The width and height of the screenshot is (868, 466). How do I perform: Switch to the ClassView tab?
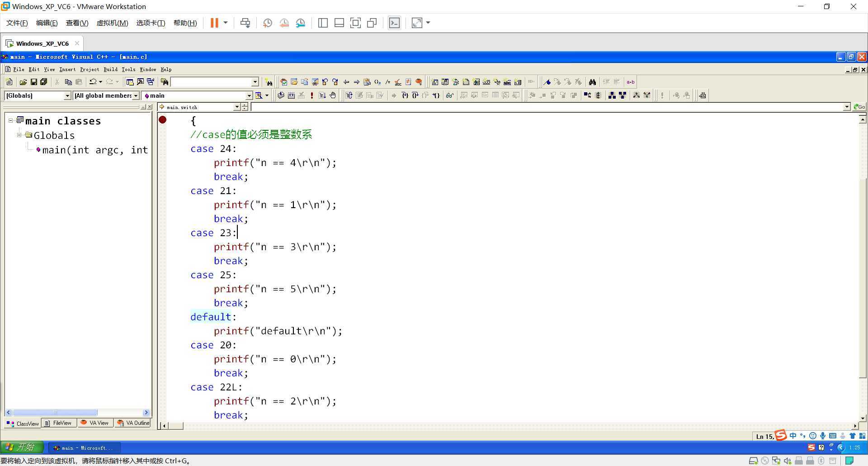23,423
